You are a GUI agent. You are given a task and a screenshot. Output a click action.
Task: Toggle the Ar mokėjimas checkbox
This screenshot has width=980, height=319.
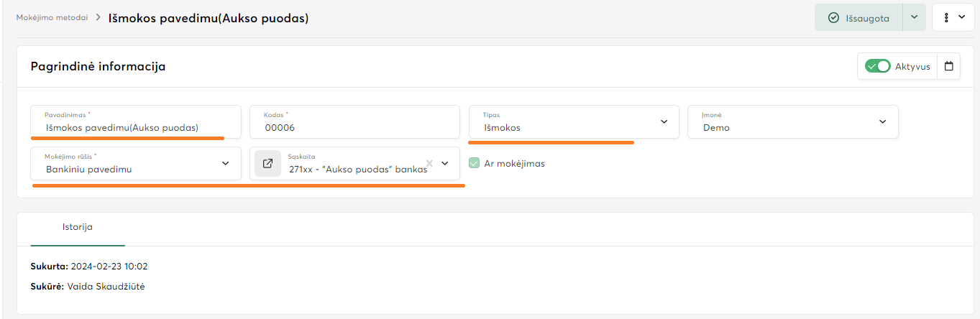pyautogui.click(x=474, y=163)
